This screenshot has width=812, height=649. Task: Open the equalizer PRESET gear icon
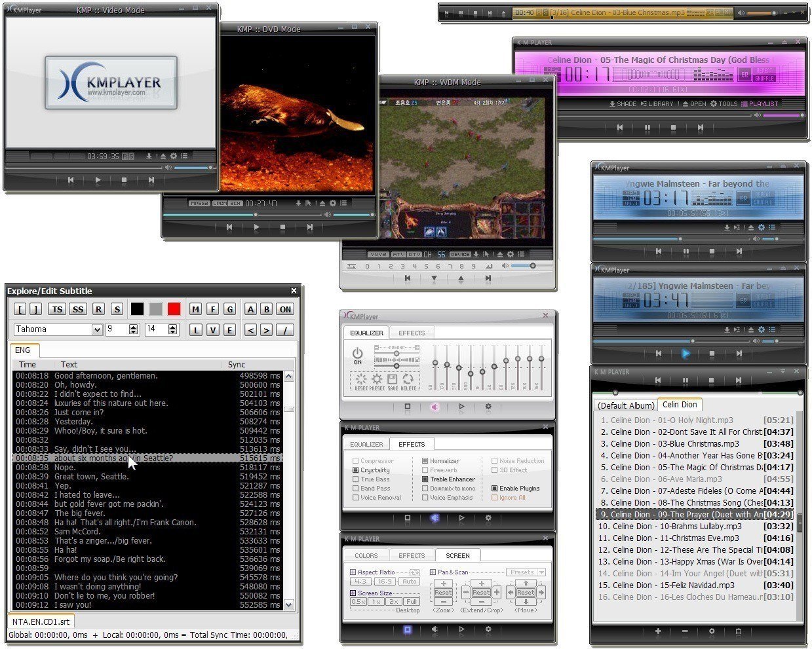click(x=377, y=380)
